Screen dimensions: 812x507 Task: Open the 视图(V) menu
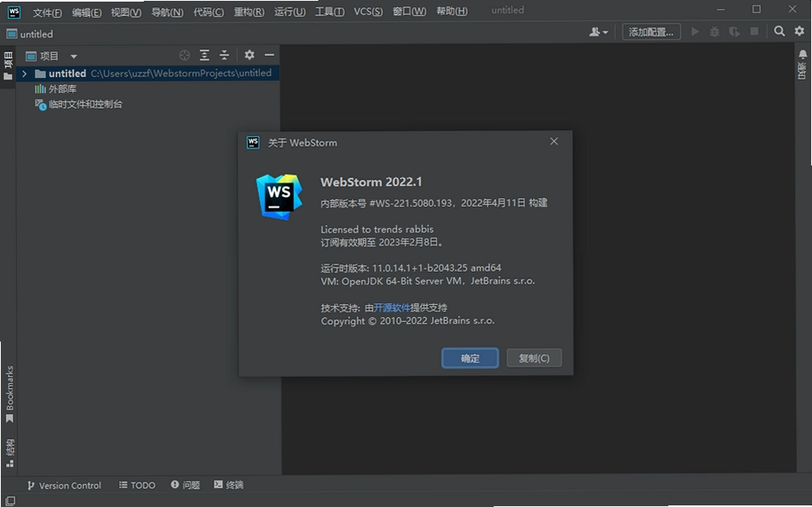pos(126,12)
